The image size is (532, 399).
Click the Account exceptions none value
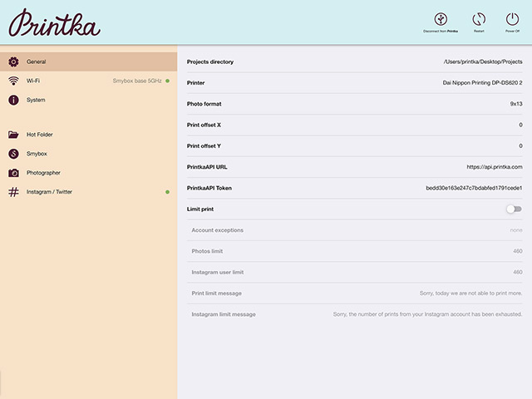click(x=516, y=230)
